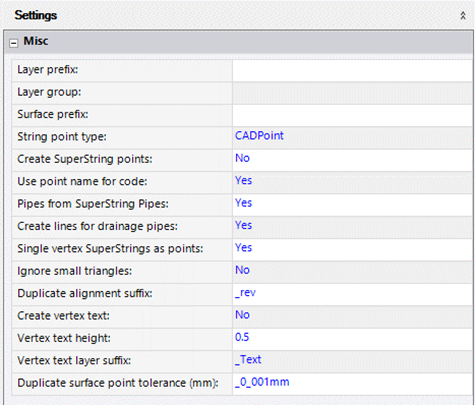Image resolution: width=475 pixels, height=405 pixels.
Task: Click the Settings panel title
Action: pos(36,15)
